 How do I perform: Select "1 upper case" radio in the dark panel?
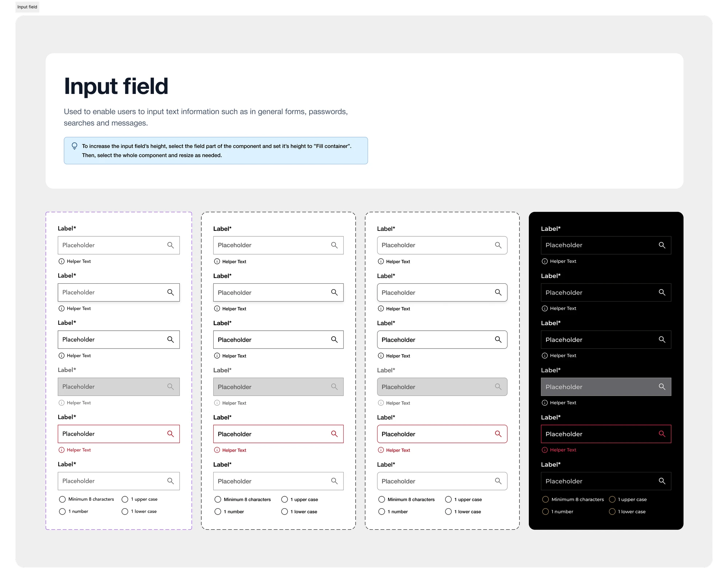pyautogui.click(x=612, y=499)
